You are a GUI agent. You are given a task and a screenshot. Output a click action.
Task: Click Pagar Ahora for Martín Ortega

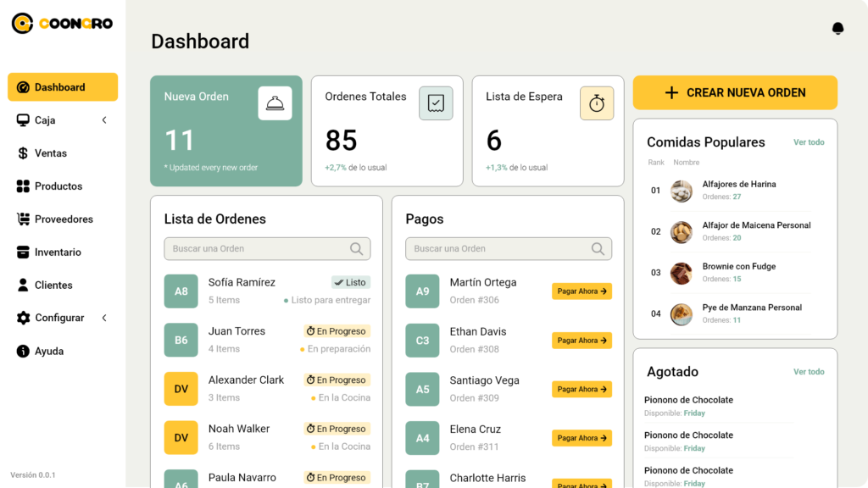point(581,291)
